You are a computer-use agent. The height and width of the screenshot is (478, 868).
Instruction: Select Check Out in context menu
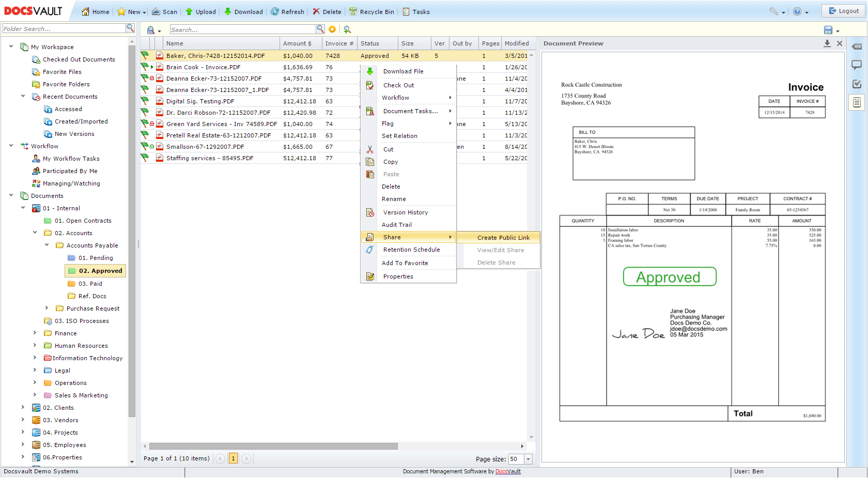pyautogui.click(x=398, y=85)
